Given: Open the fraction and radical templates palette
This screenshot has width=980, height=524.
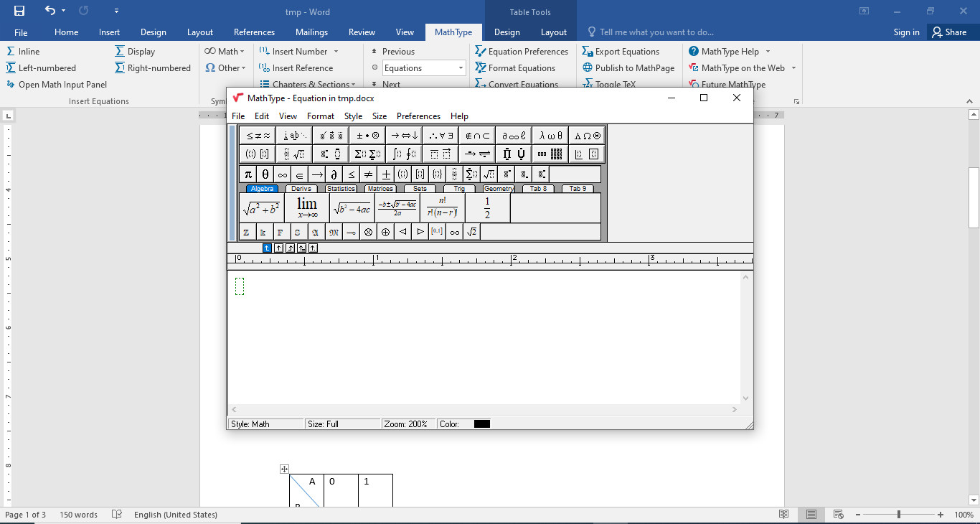Looking at the screenshot, I should click(x=294, y=154).
